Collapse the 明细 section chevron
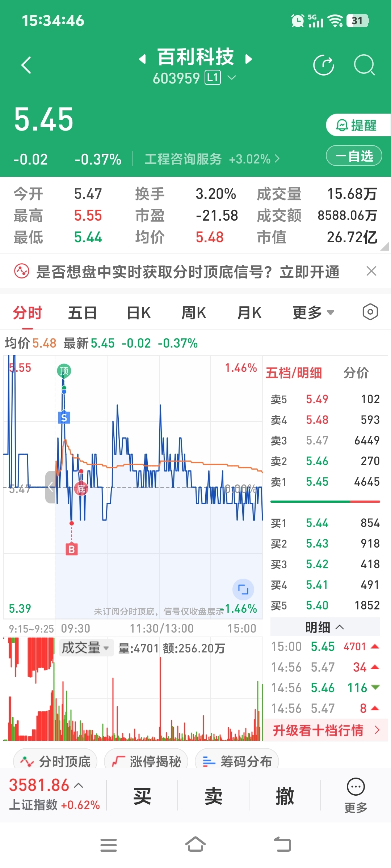The image size is (391, 868). [x=340, y=627]
